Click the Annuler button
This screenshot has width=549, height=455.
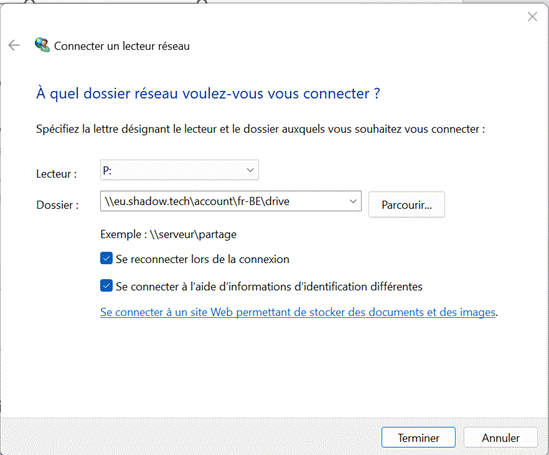pyautogui.click(x=500, y=438)
